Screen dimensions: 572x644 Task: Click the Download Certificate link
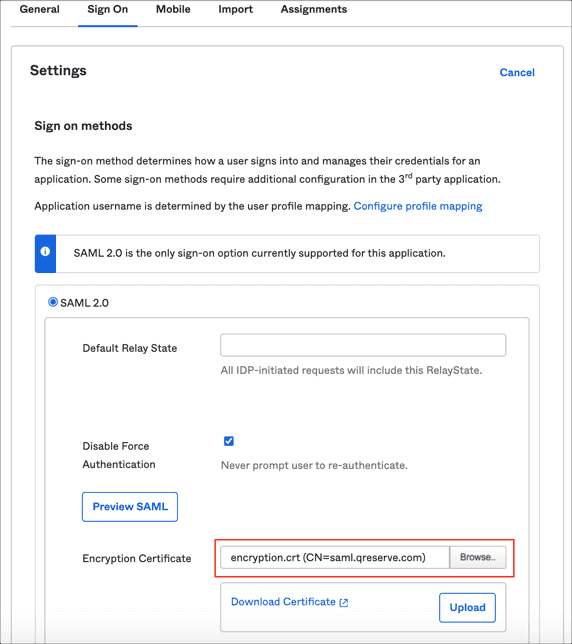[283, 602]
